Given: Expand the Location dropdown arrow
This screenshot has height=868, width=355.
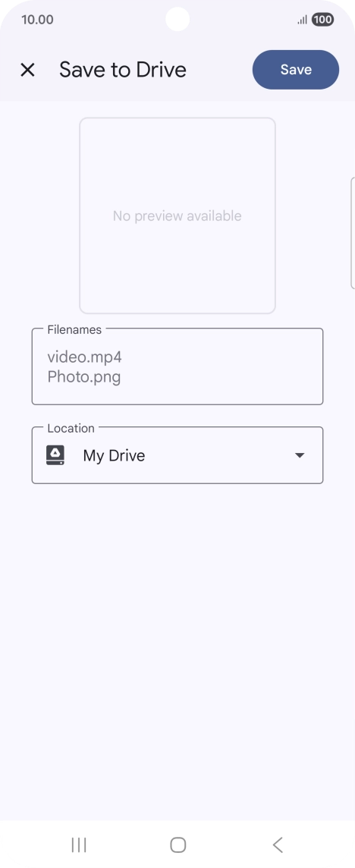Looking at the screenshot, I should 300,455.
